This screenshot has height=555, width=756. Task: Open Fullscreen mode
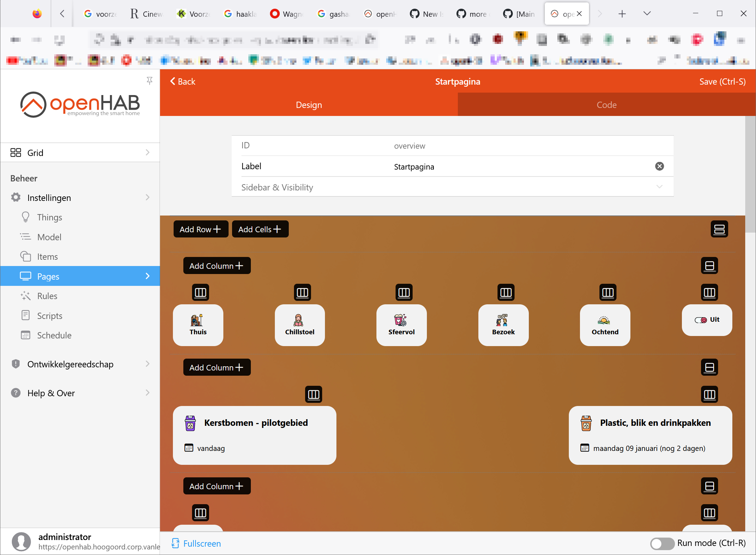pyautogui.click(x=196, y=543)
